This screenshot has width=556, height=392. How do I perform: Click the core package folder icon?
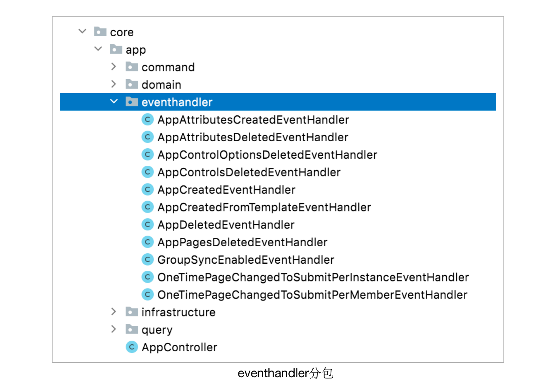pos(100,32)
